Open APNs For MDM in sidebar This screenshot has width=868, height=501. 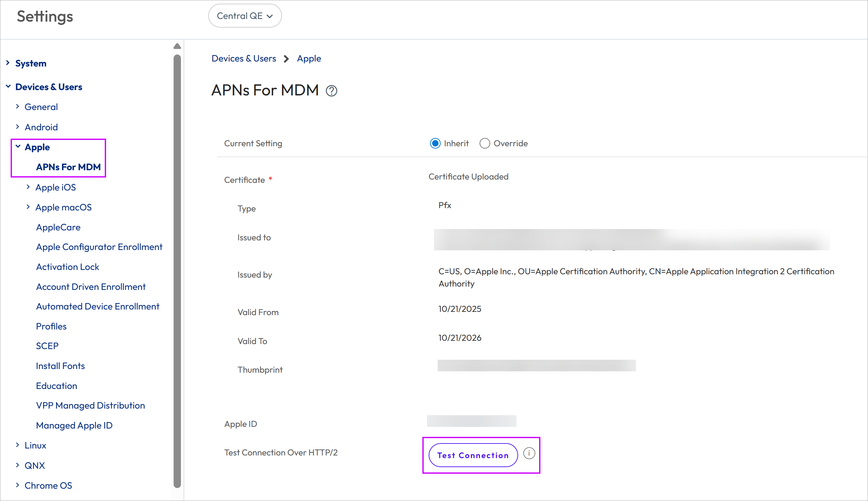click(x=69, y=167)
